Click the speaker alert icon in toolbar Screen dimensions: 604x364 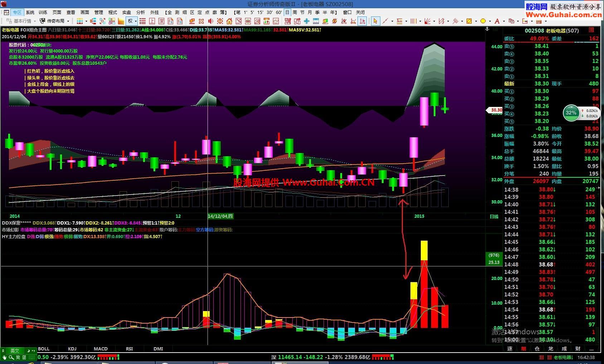pyautogui.click(x=211, y=21)
